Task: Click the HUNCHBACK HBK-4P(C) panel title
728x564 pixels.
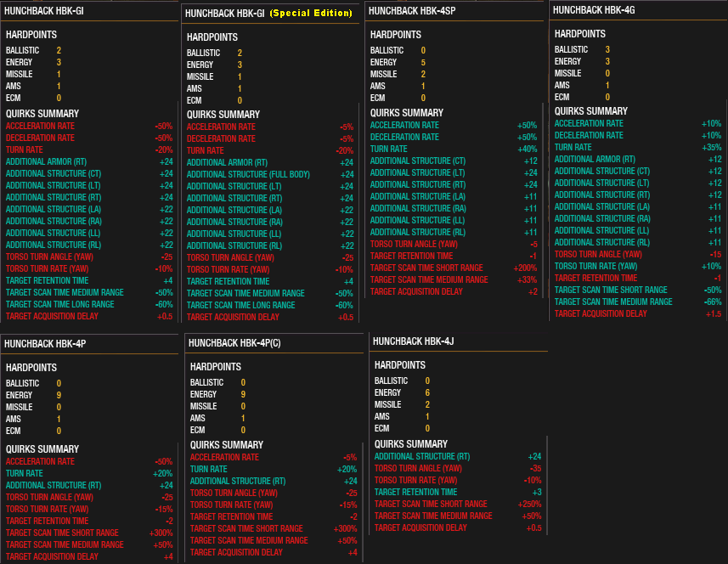Action: pyautogui.click(x=234, y=343)
